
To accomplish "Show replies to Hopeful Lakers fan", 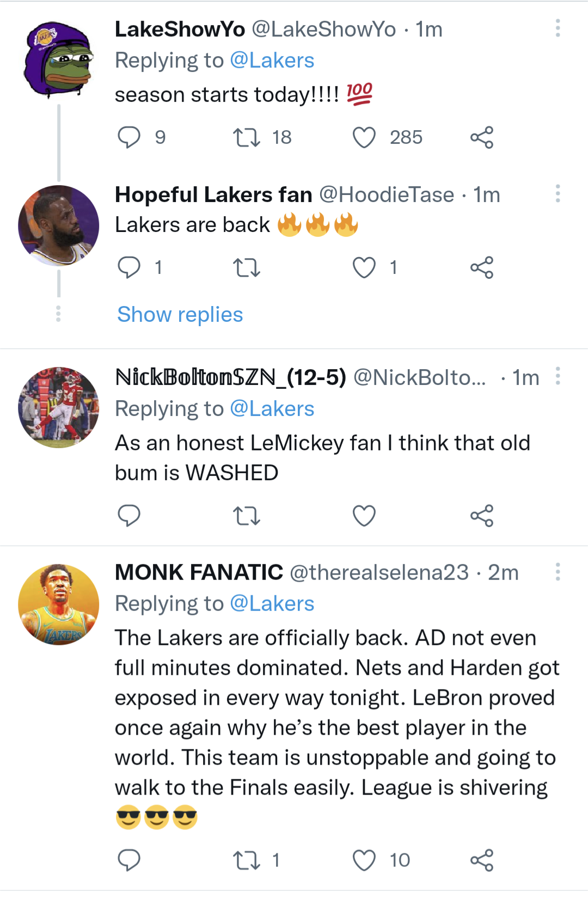I will click(x=179, y=314).
